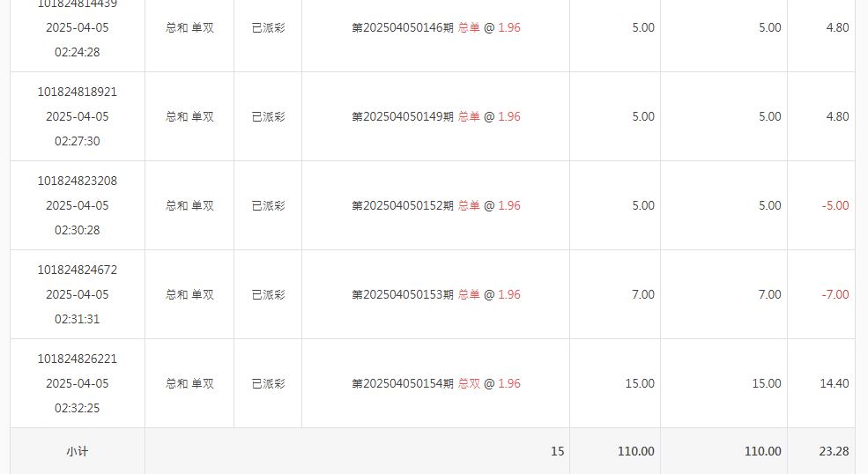Select period text 第202504050149期
Image resolution: width=868 pixels, height=474 pixels.
click(403, 116)
